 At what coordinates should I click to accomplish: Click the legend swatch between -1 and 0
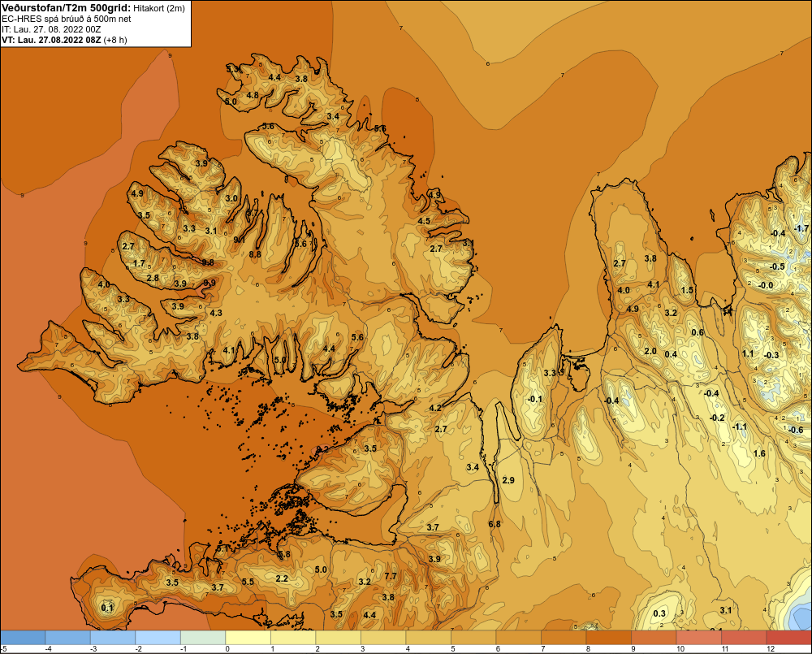tap(203, 638)
